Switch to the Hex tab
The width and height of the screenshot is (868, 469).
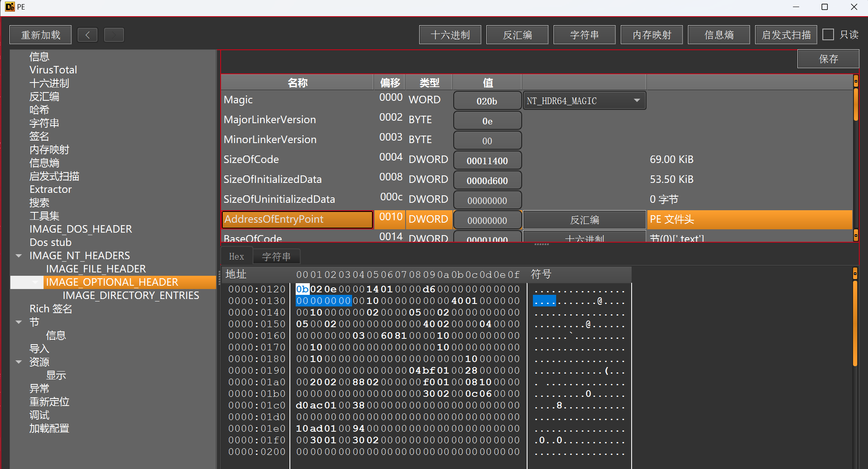(236, 257)
